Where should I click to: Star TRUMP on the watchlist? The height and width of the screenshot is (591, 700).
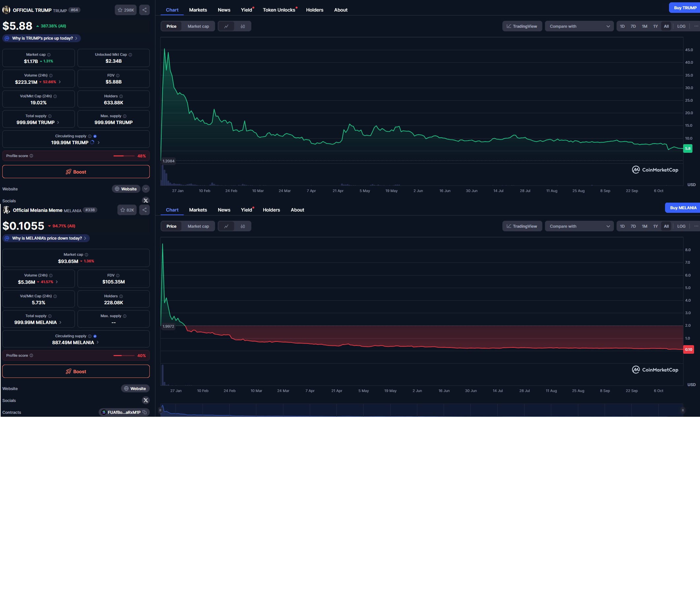click(x=126, y=10)
